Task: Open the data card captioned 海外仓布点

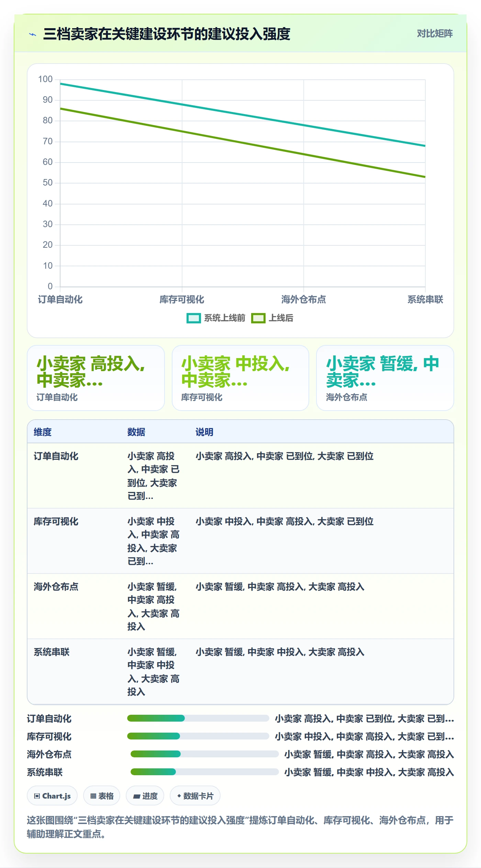Action: [385, 378]
